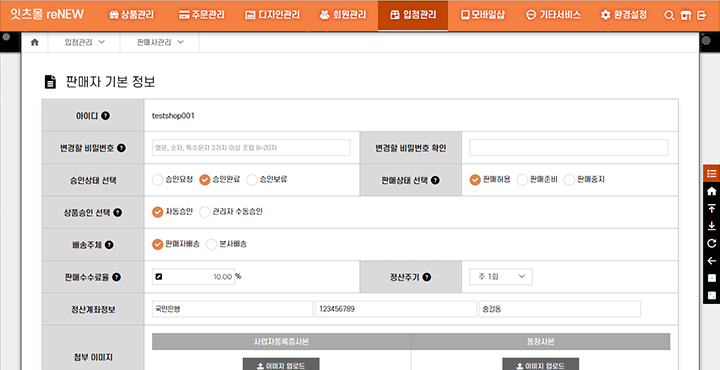
Task: Click the storefront shop icon in header
Action: click(686, 15)
